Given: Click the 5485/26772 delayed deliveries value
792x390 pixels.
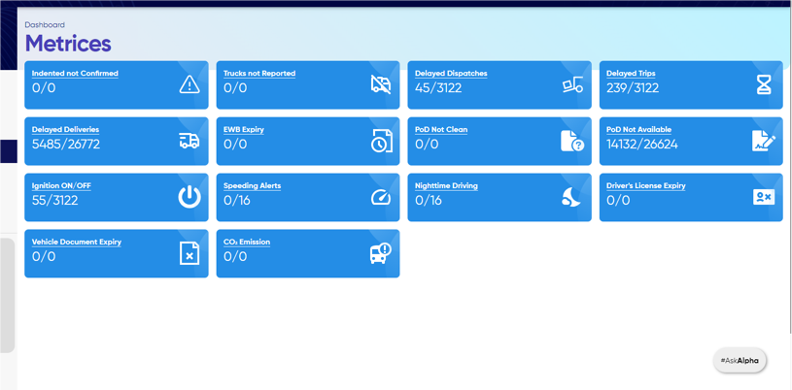Looking at the screenshot, I should click(66, 144).
